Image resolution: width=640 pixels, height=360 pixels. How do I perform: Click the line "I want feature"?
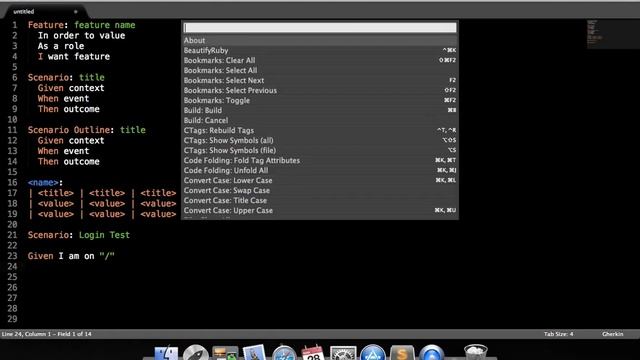[74, 56]
